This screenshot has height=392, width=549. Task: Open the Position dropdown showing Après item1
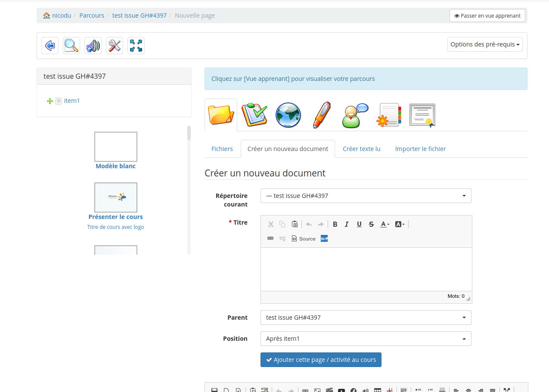[366, 339]
